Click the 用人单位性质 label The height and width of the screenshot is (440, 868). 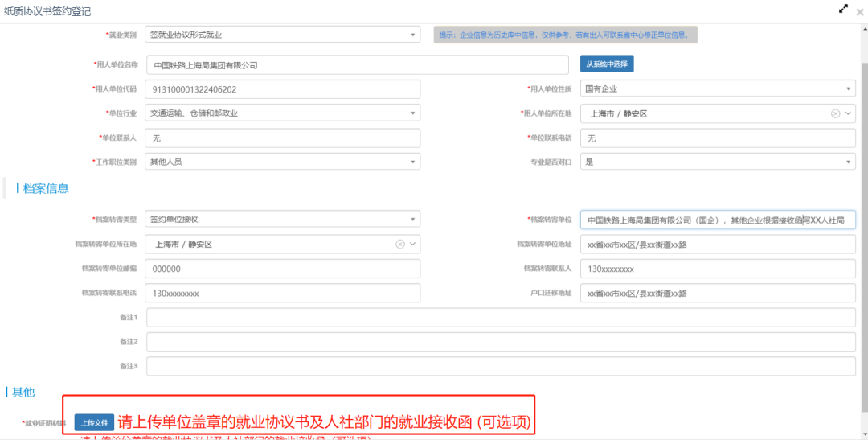click(550, 89)
